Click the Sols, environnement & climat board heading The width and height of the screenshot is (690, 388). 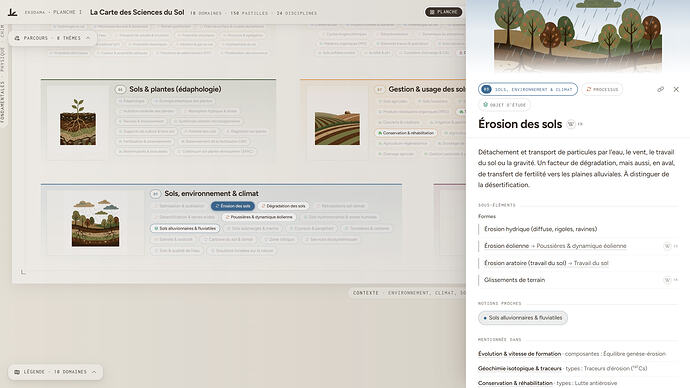[211, 194]
